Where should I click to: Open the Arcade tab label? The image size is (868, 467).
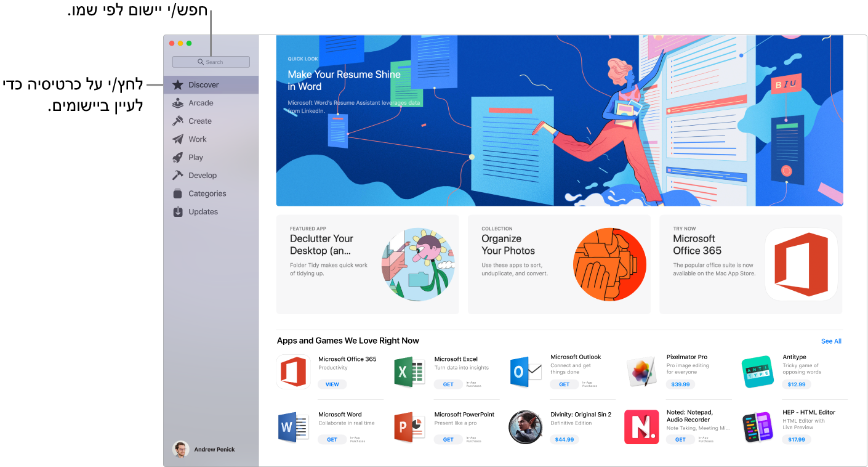(x=201, y=103)
